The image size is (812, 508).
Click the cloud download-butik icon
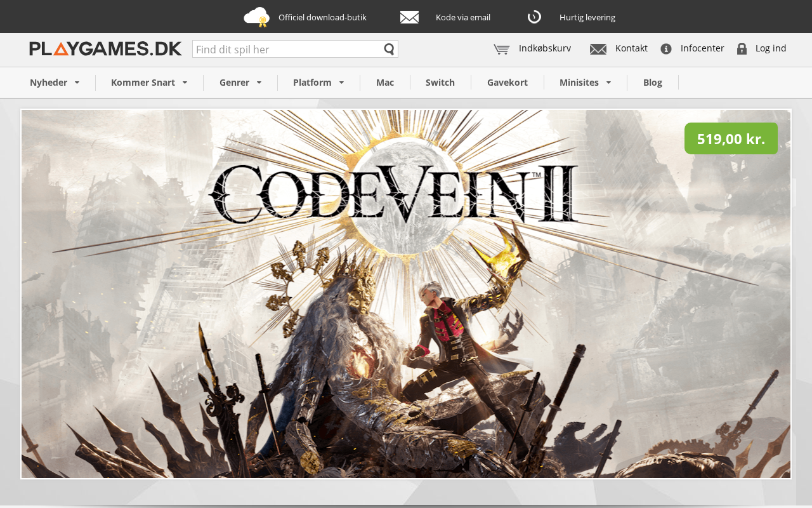pos(256,17)
